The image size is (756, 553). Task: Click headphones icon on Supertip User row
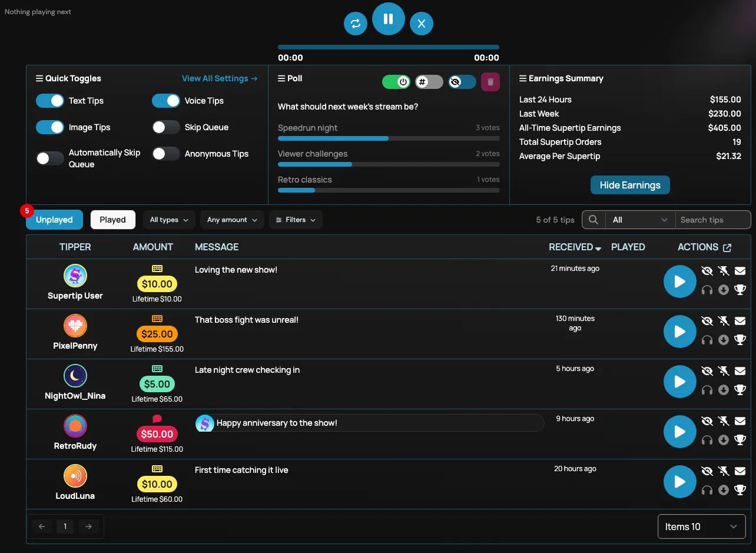coord(707,290)
